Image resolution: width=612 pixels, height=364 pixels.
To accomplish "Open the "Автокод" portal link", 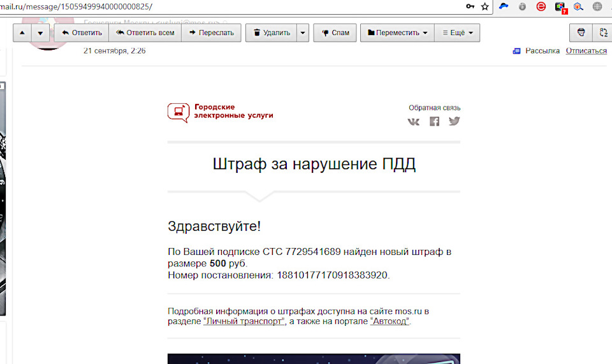I will [x=390, y=322].
